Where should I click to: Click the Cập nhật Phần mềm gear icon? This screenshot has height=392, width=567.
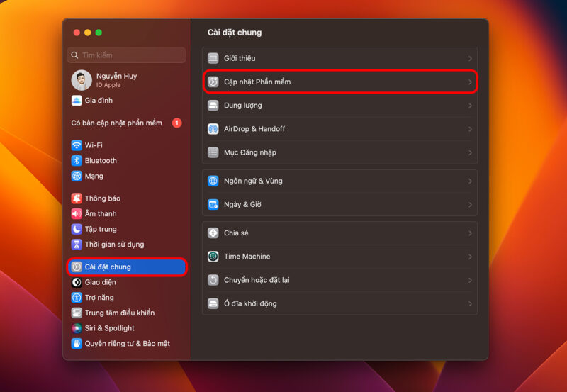(213, 82)
